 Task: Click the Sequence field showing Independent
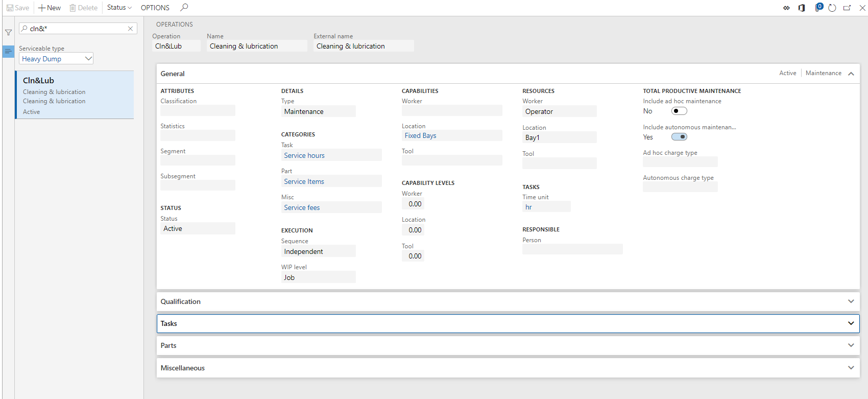tap(319, 251)
